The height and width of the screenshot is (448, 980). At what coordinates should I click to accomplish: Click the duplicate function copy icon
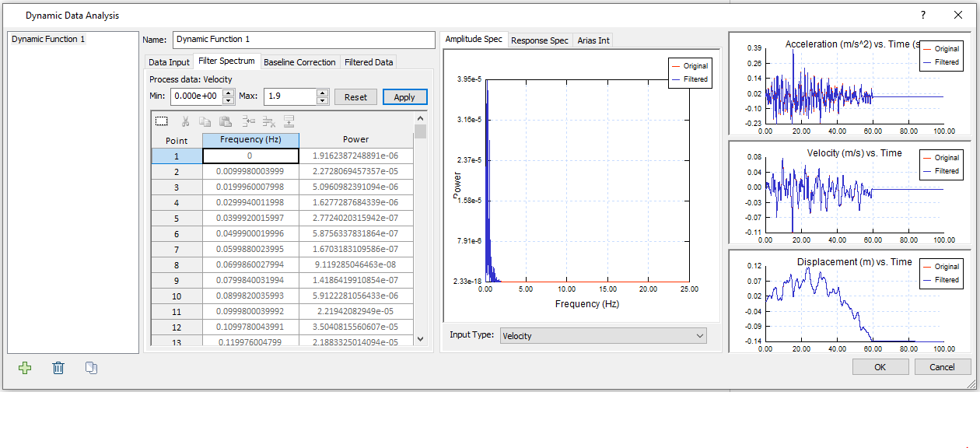pos(91,368)
